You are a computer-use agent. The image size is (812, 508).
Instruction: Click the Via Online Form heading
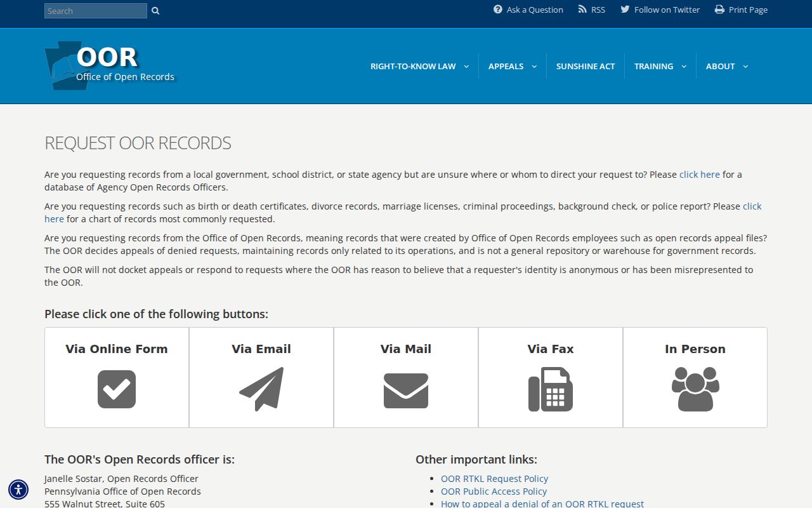117,349
